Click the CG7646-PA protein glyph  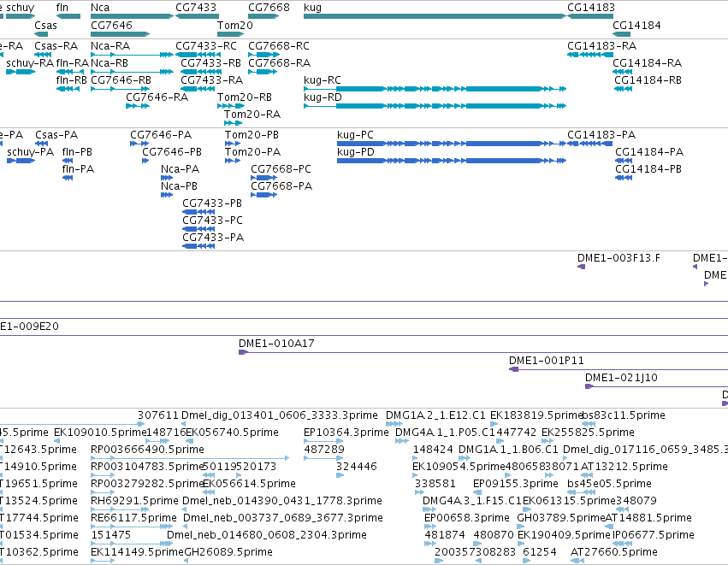coord(139,144)
